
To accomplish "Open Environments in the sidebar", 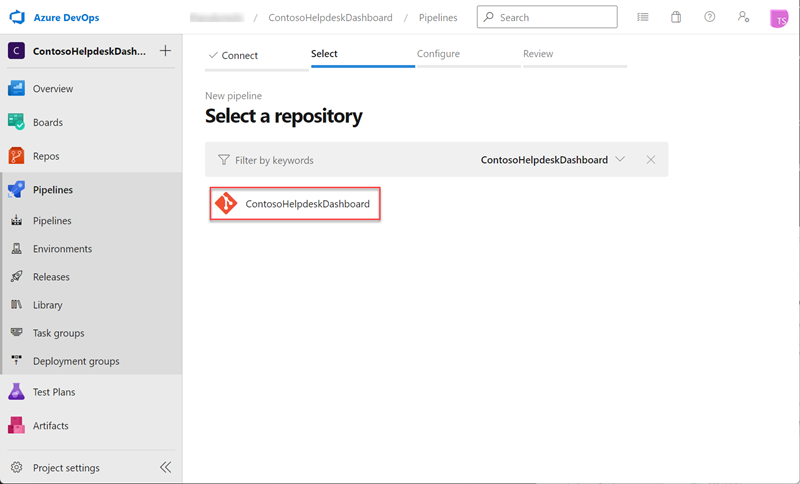I will click(x=63, y=249).
